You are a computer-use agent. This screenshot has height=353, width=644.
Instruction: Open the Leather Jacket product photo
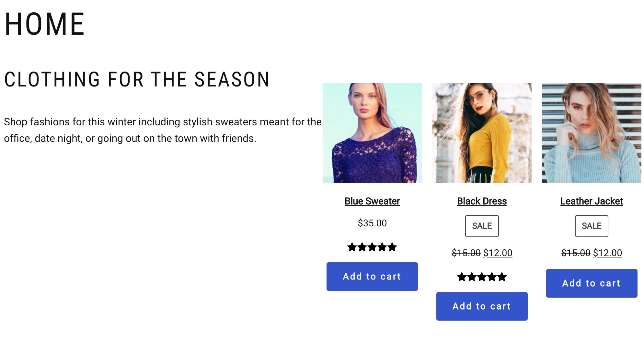coord(592,133)
